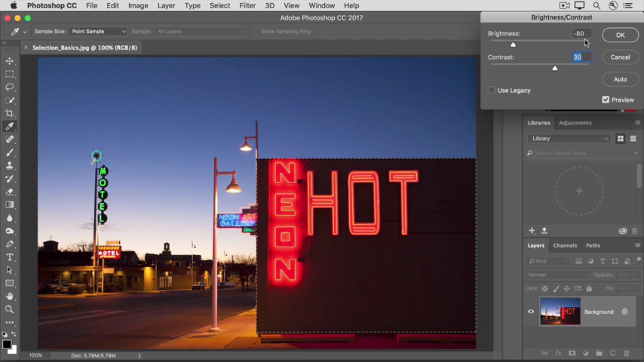Choose the Clone Stamp tool
The height and width of the screenshot is (362, 644).
[x=9, y=165]
